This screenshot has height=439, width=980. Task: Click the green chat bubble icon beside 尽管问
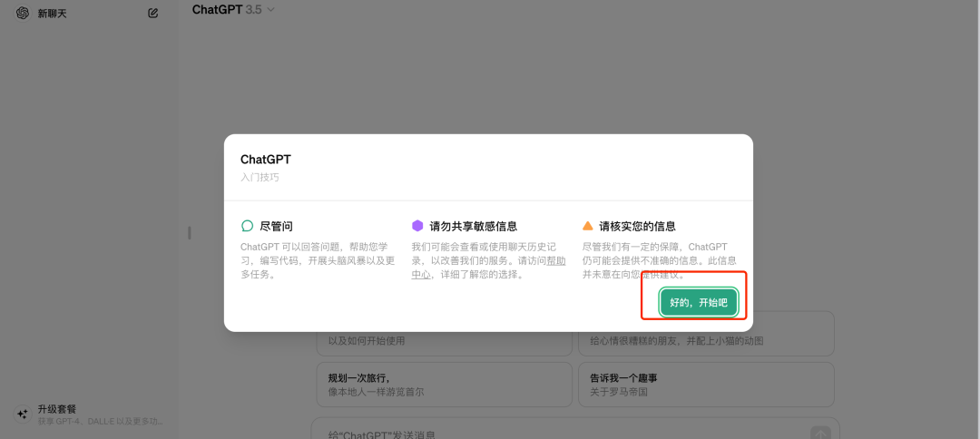click(247, 226)
